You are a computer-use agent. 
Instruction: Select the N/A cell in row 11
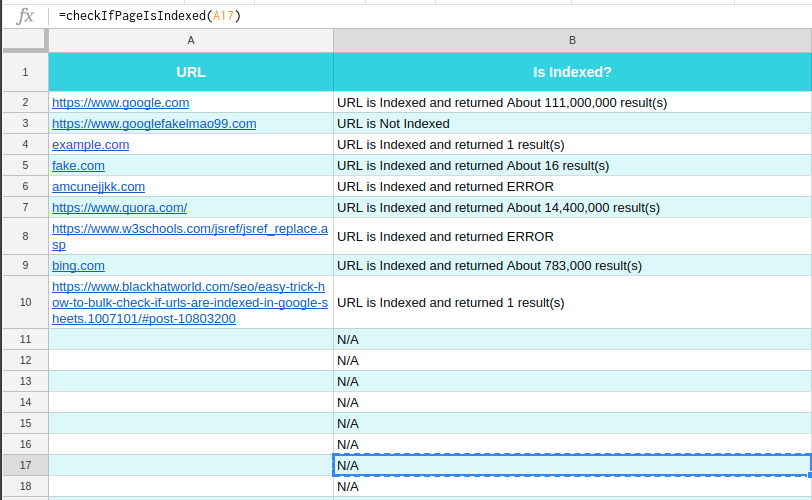tap(572, 340)
